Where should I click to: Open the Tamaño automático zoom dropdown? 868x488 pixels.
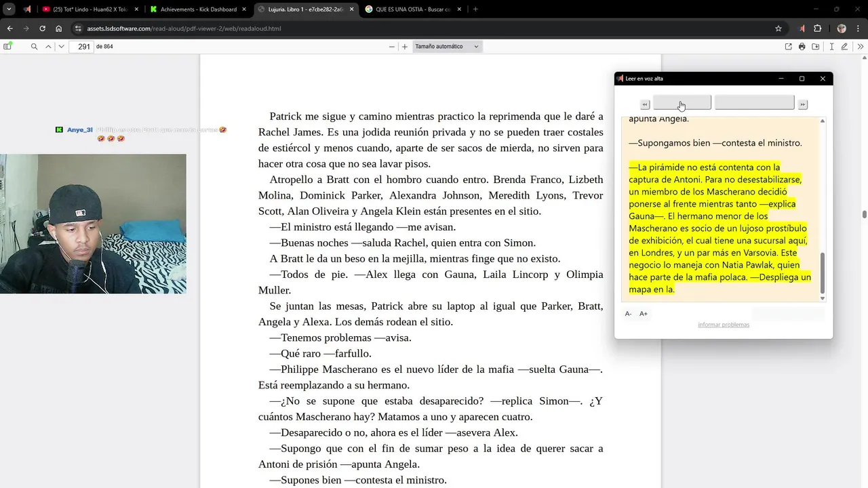(x=447, y=47)
